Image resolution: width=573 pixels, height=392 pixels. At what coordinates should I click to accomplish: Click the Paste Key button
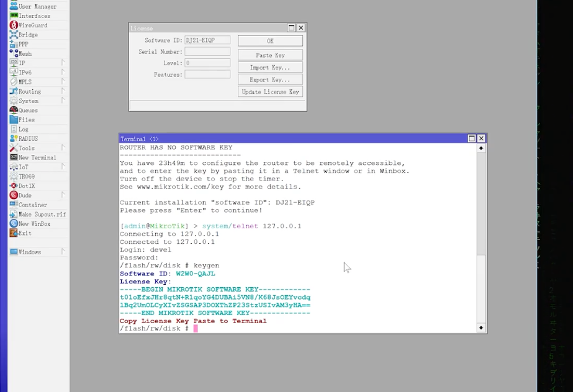tap(270, 55)
